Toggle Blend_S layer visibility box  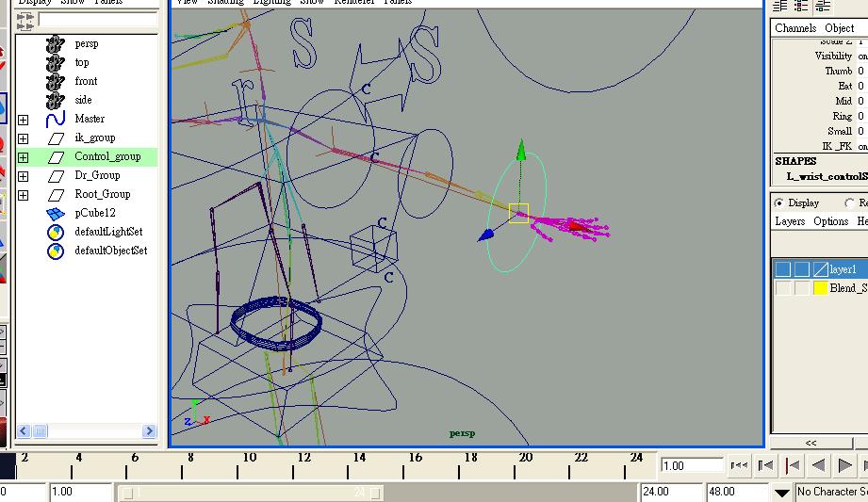click(783, 288)
